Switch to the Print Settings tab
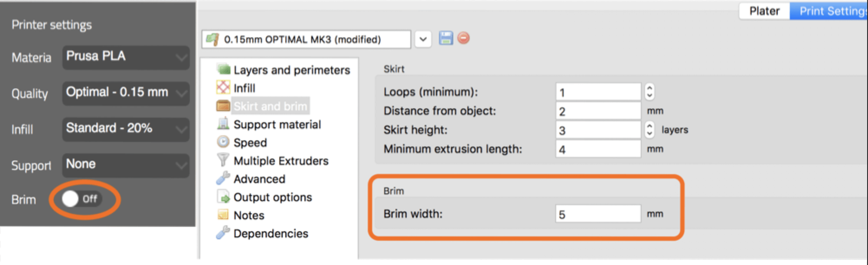868x265 pixels. pyautogui.click(x=829, y=11)
